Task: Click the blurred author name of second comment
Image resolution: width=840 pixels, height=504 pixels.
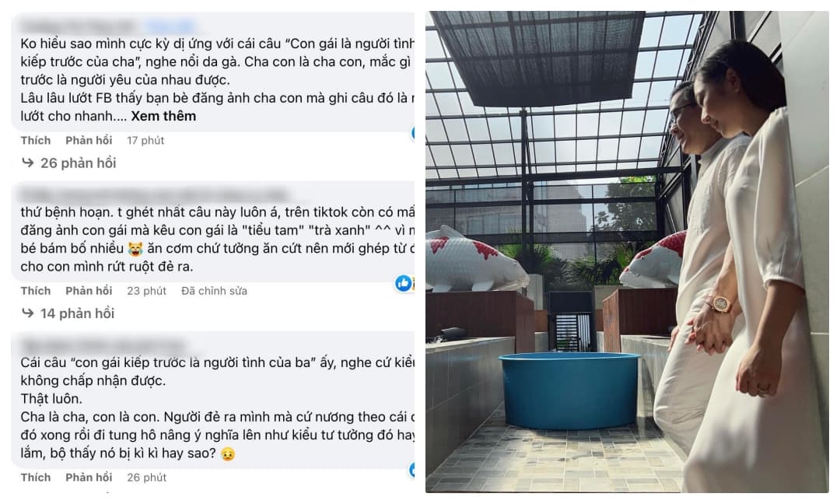Action: 154,195
